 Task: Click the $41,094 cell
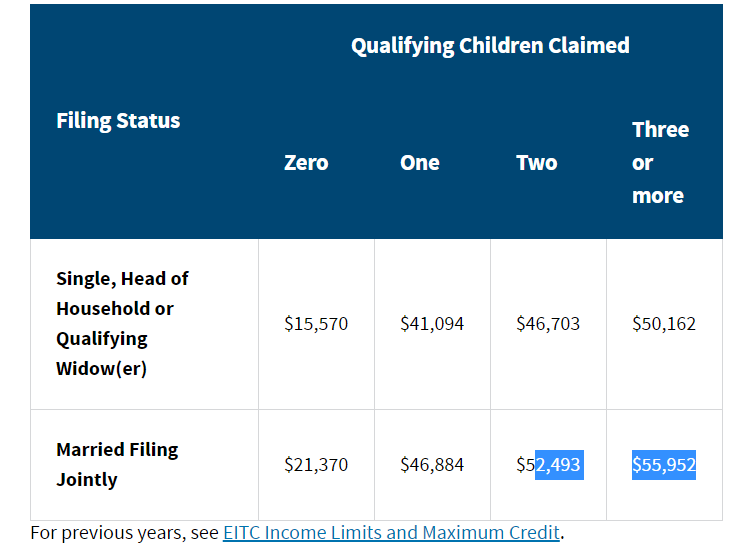432,324
